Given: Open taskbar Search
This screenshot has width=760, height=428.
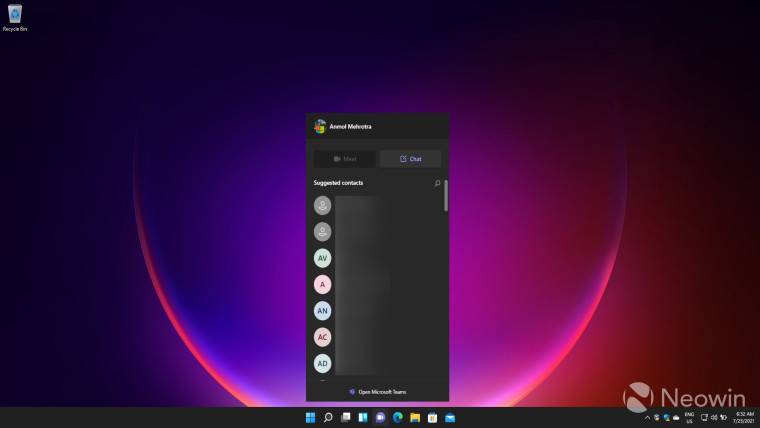Looking at the screenshot, I should [x=327, y=417].
